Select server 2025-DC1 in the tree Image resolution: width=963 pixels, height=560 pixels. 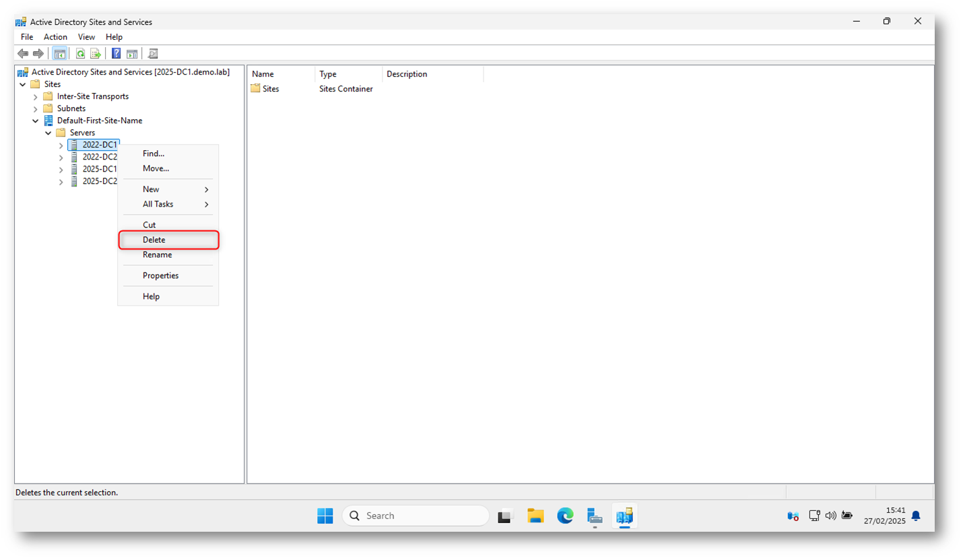point(100,169)
